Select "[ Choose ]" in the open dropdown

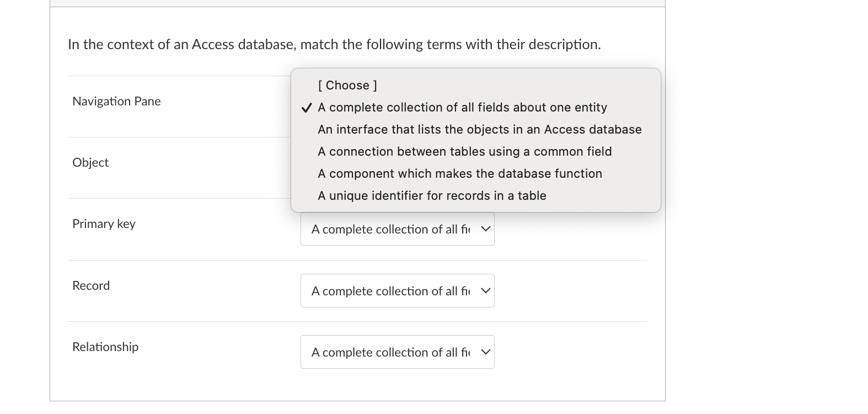coord(346,85)
